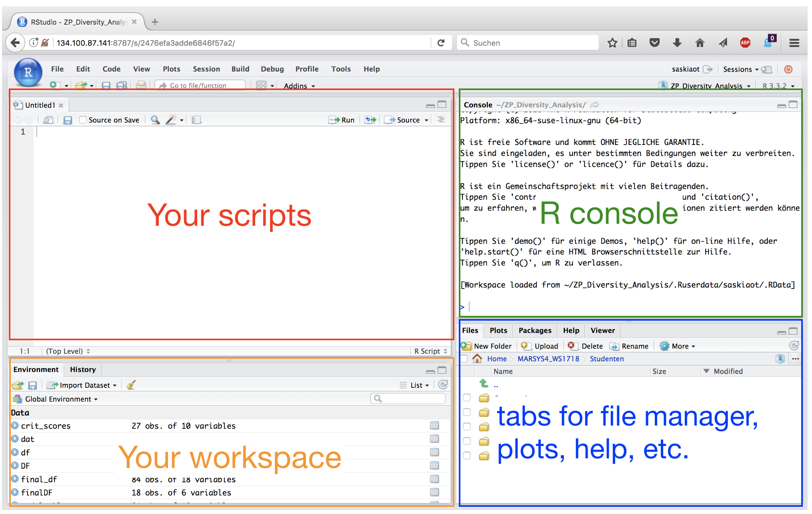812x514 pixels.
Task: Refresh the file listing in Files pane
Action: pyautogui.click(x=794, y=345)
